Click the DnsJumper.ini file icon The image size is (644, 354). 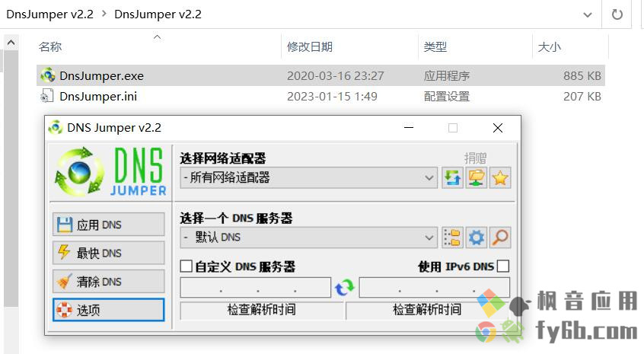47,96
